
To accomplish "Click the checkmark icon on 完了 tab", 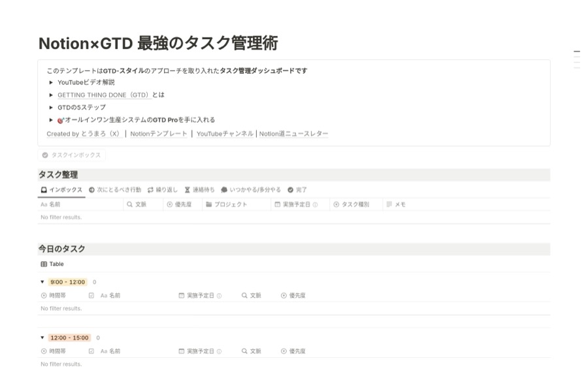I will coord(290,190).
